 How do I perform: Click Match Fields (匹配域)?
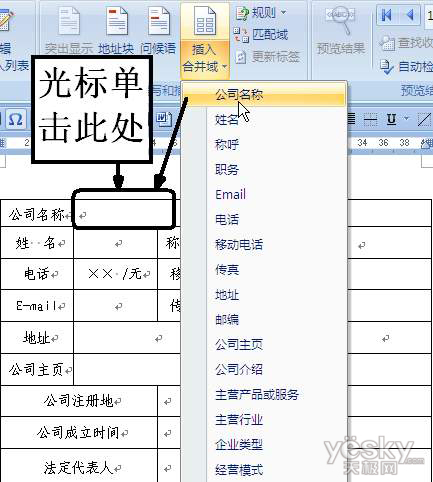(261, 35)
